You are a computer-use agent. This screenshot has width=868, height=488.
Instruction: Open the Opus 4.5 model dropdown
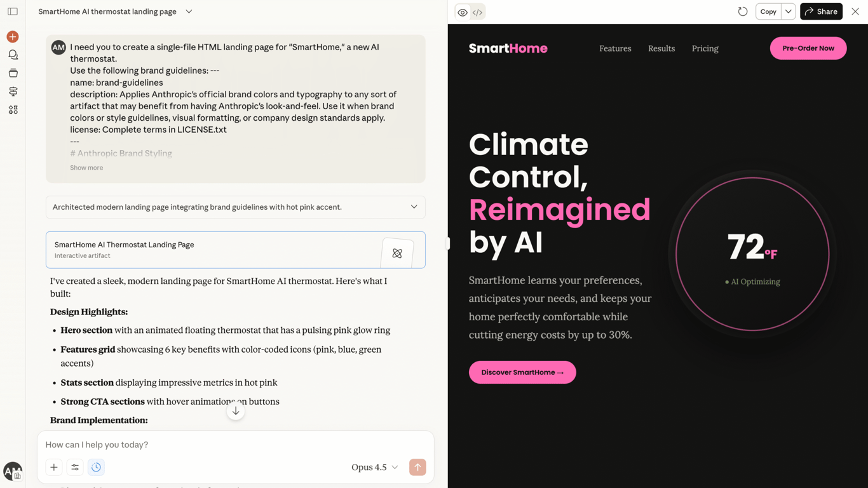coord(374,467)
